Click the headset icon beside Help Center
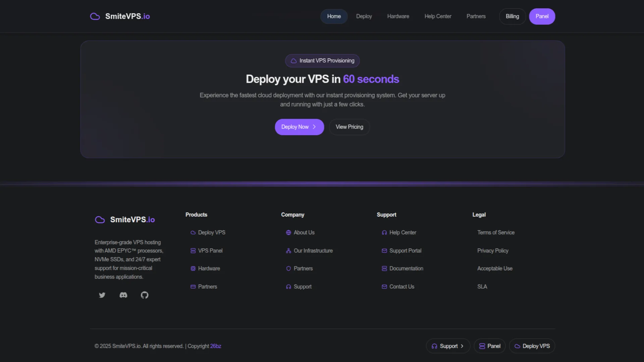This screenshot has height=362, width=644. coord(384,233)
